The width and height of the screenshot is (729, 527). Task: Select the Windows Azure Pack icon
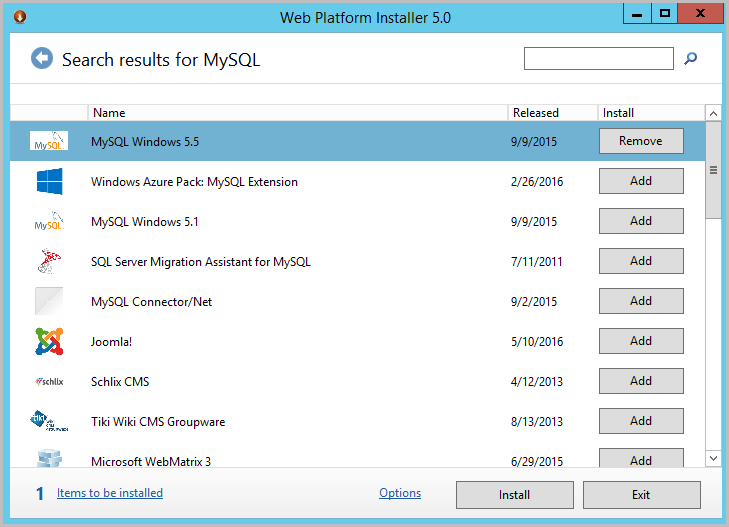pyautogui.click(x=49, y=182)
